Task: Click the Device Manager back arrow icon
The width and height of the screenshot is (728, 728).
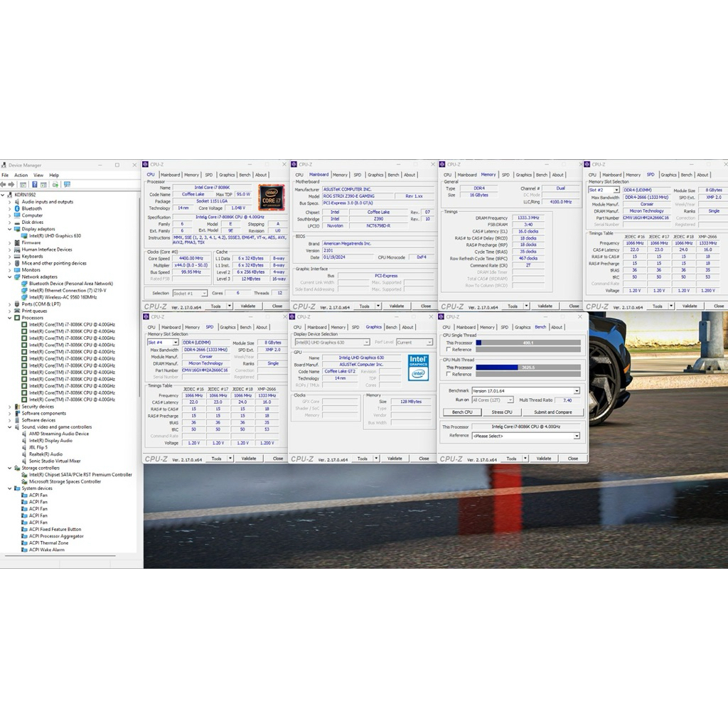Action: coord(4,184)
